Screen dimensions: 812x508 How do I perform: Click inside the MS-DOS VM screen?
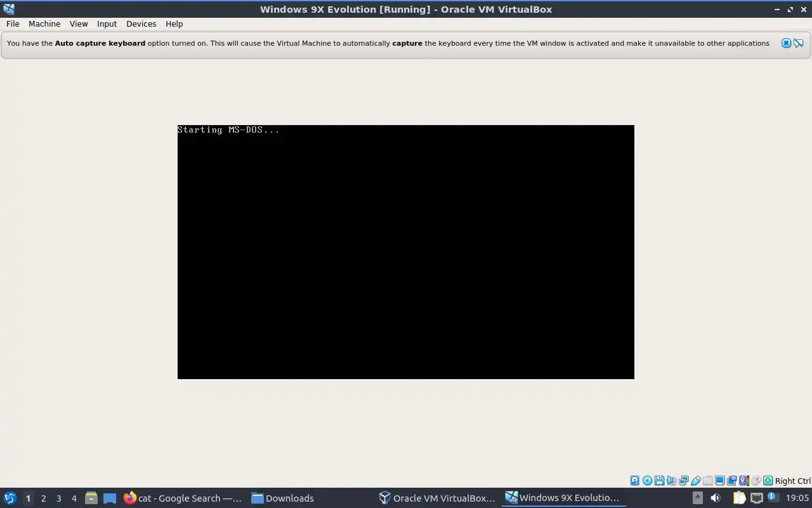[x=406, y=252]
